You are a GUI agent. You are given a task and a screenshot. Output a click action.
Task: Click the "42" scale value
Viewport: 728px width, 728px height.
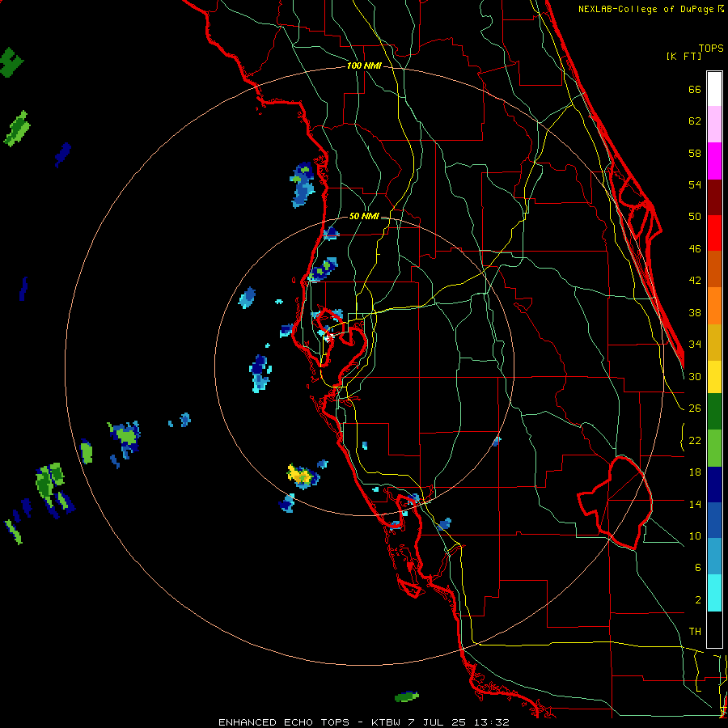(x=695, y=281)
